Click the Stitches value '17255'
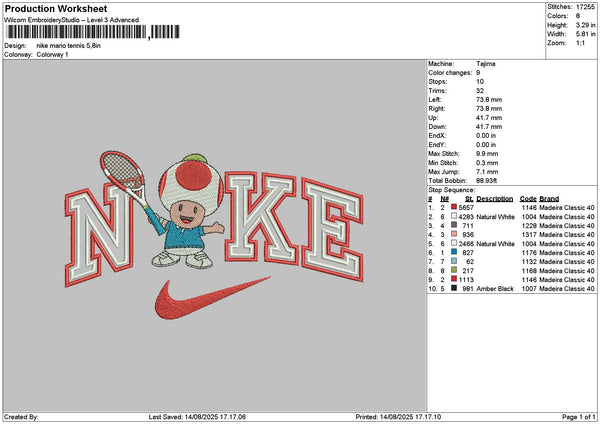 [x=585, y=7]
